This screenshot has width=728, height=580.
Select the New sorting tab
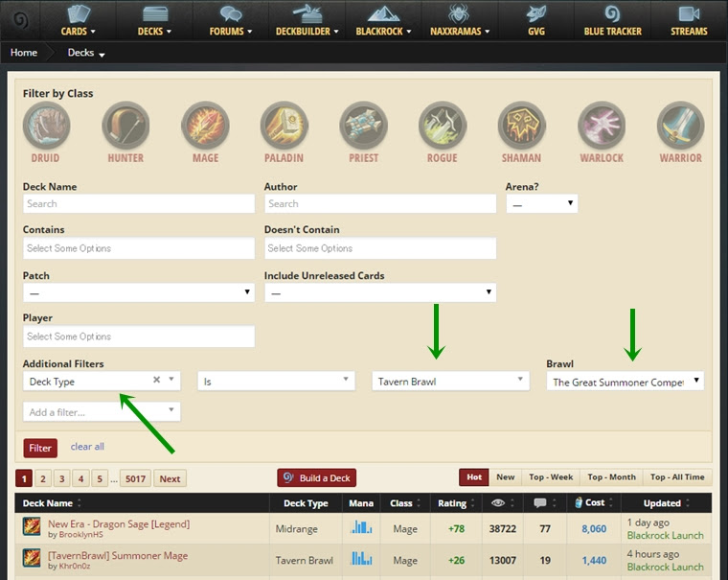tap(505, 476)
